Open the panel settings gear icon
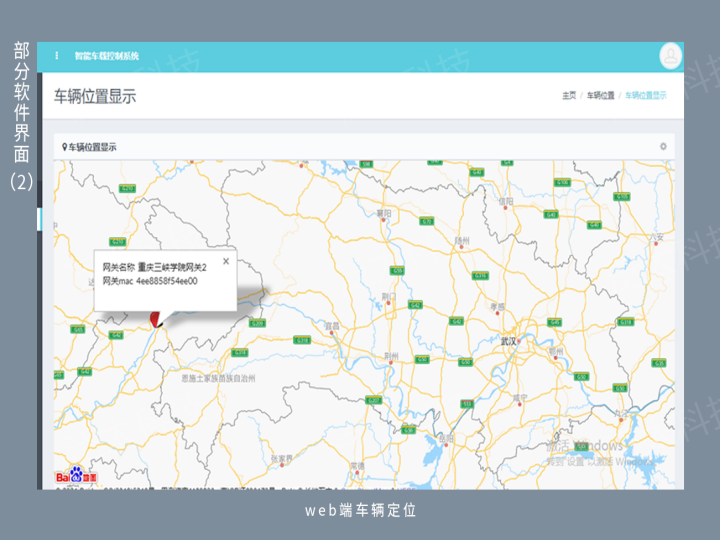This screenshot has height=540, width=720. 663,147
